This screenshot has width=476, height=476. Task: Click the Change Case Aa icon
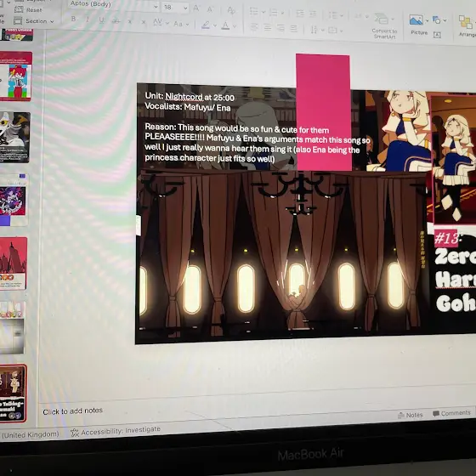(x=178, y=24)
